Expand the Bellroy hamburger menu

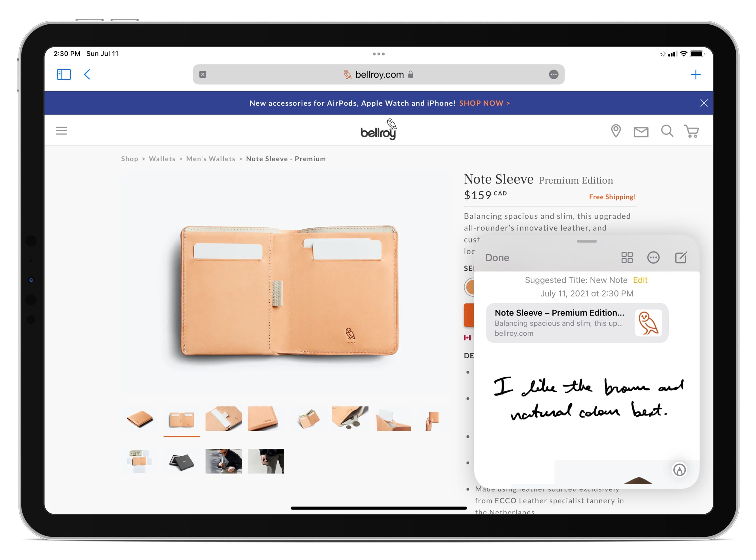(61, 130)
